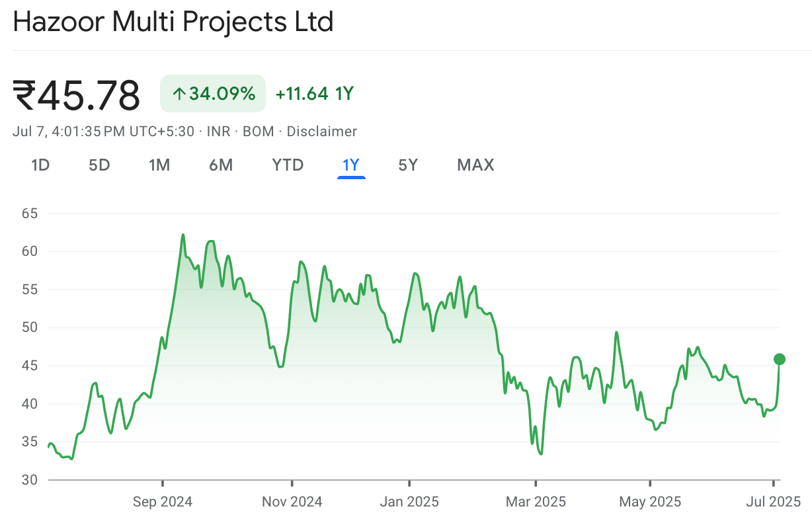Viewport: 812px width, 525px height.
Task: Click the green endpoint dot on chart
Action: pyautogui.click(x=779, y=359)
